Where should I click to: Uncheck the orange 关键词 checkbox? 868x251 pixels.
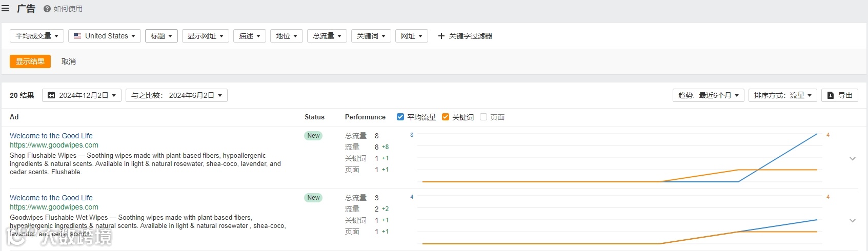point(446,117)
